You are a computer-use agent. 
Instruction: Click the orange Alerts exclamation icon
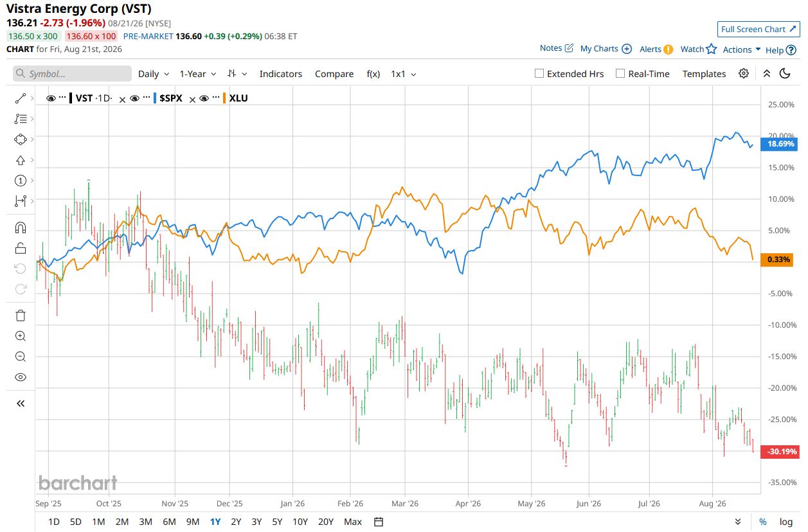[x=669, y=49]
